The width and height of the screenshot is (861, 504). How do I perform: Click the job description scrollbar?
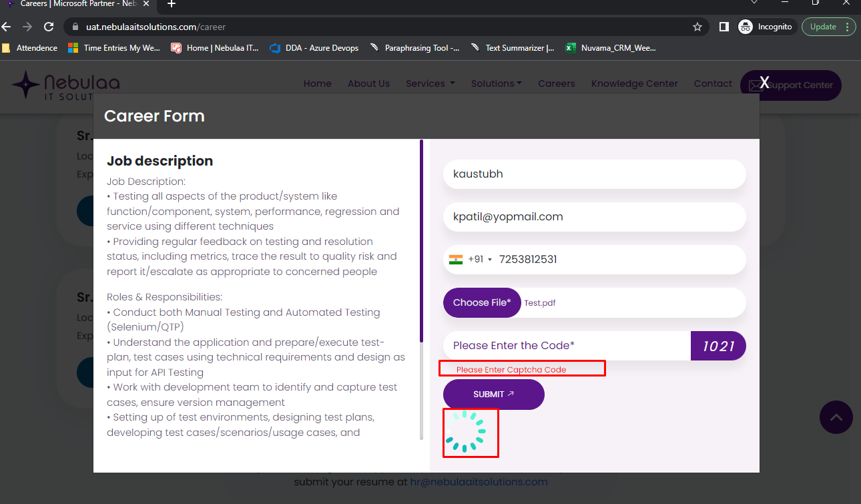pos(421,241)
